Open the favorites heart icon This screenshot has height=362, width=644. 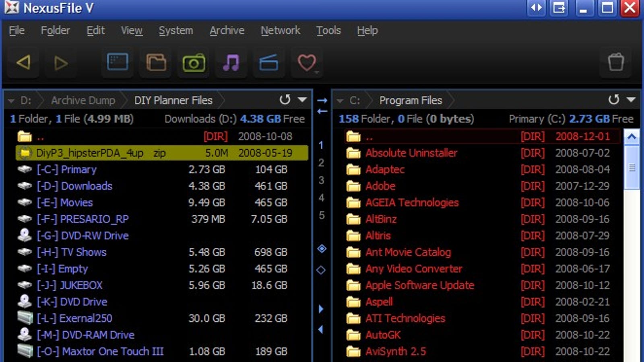307,62
